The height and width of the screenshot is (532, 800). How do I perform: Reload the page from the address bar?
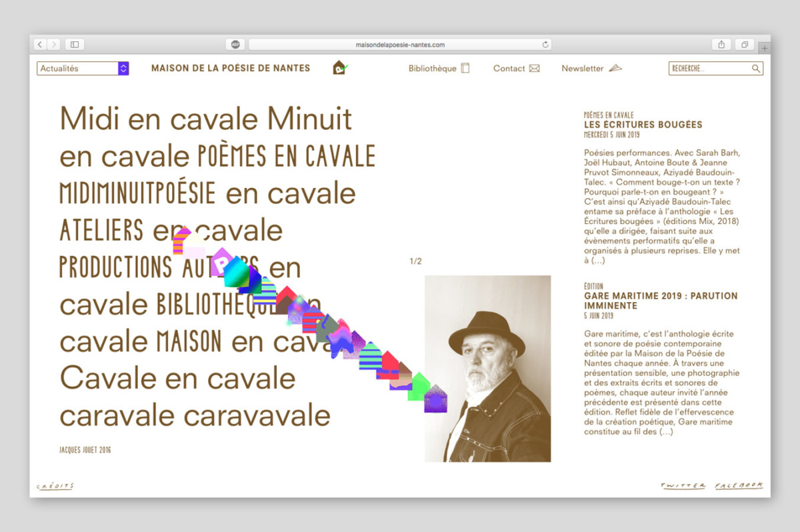[545, 45]
